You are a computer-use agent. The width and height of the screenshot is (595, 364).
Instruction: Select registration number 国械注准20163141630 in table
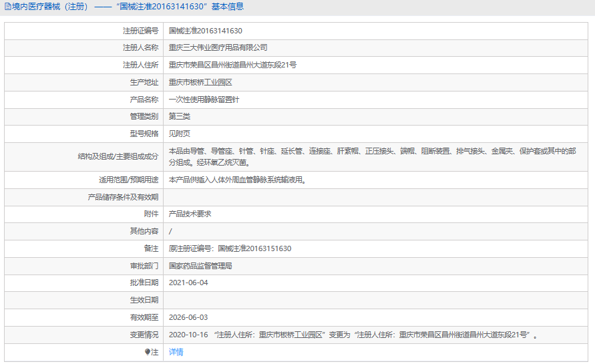point(205,31)
